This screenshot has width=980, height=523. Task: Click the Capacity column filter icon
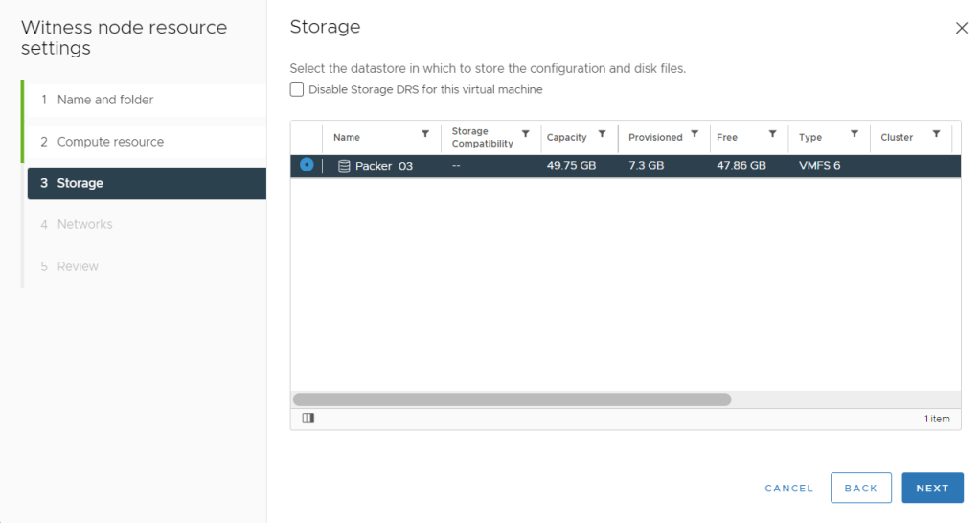coord(602,134)
